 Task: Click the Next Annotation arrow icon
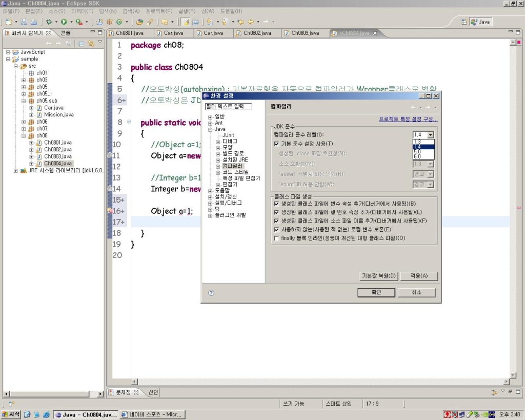(x=210, y=22)
